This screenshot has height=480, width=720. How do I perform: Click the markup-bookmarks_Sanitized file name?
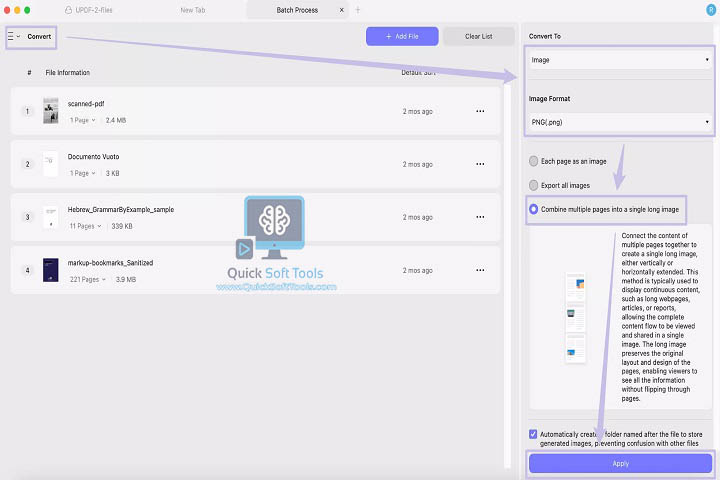[x=110, y=263]
